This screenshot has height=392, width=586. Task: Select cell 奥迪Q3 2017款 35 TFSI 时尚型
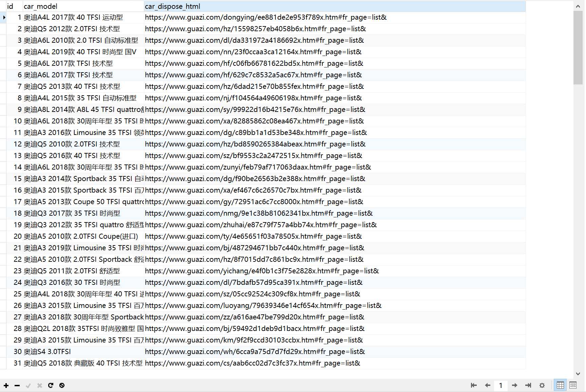pyautogui.click(x=83, y=213)
